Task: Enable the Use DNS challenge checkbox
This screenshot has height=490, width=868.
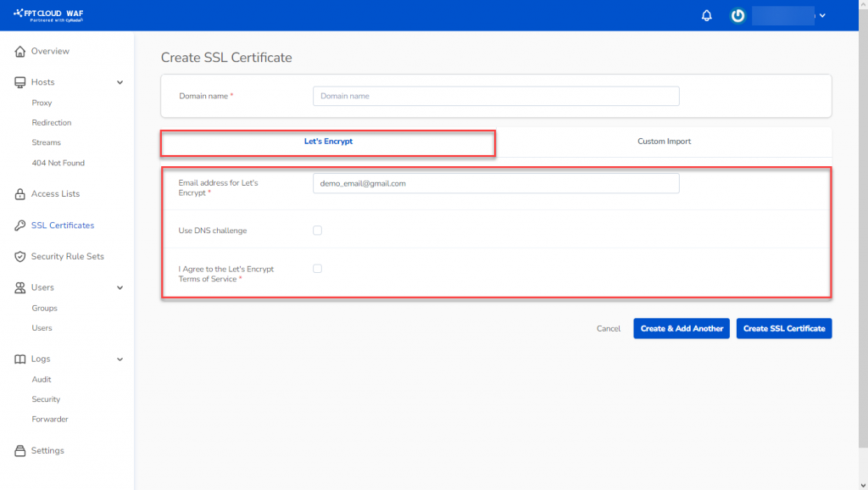Action: pos(318,231)
